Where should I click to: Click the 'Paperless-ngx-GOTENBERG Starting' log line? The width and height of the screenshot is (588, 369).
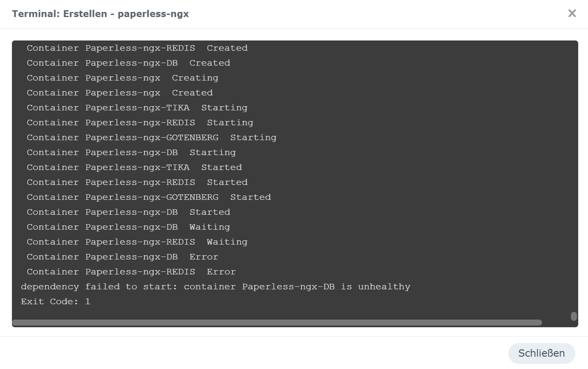(152, 138)
